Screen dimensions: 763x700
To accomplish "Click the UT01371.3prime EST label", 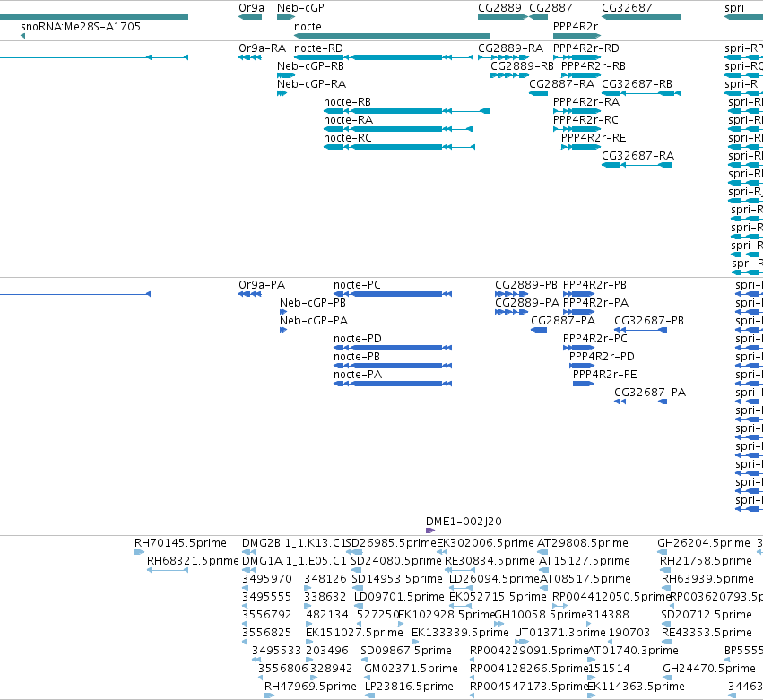I will (560, 633).
